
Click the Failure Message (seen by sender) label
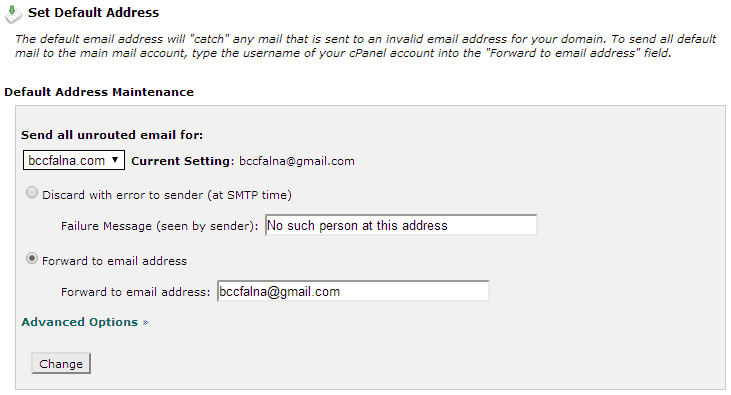[159, 226]
